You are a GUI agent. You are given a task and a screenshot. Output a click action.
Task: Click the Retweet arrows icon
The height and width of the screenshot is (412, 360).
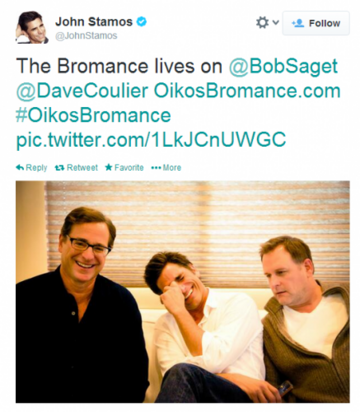[x=60, y=168]
